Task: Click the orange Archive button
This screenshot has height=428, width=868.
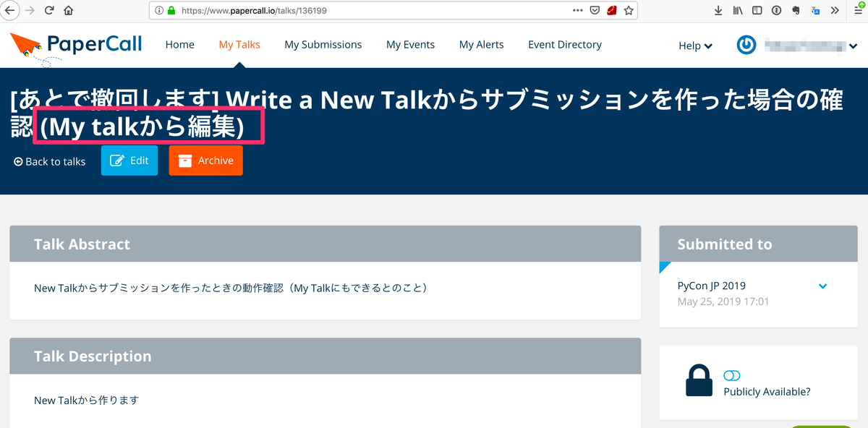Action: point(206,160)
